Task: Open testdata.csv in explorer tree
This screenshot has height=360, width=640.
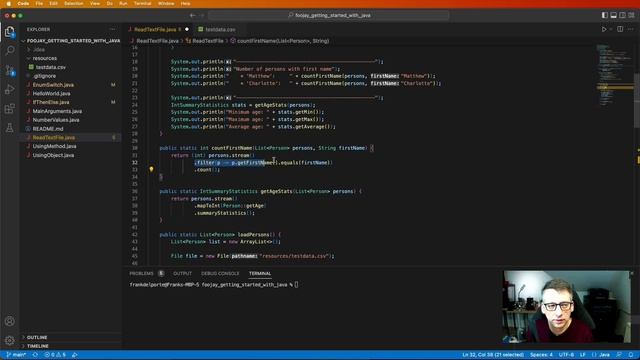Action: (51, 67)
